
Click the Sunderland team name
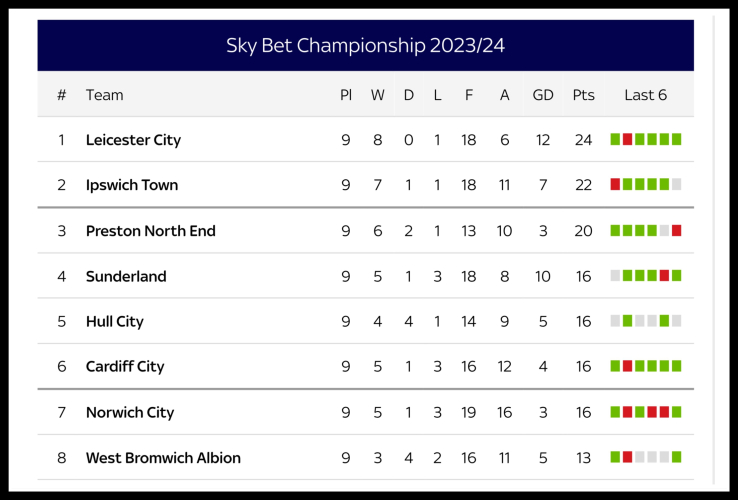(x=126, y=276)
